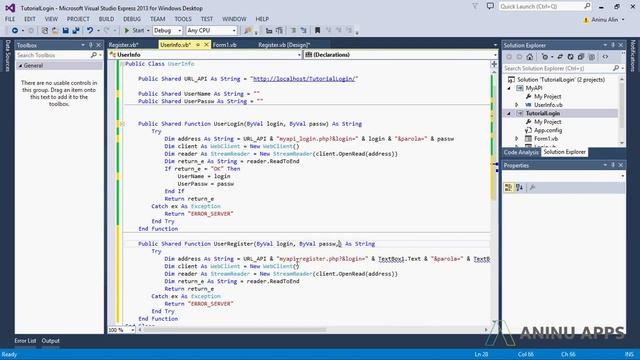Click Solution Explorer Refresh icon
This screenshot has width=640, height=360.
pyautogui.click(x=570, y=57)
